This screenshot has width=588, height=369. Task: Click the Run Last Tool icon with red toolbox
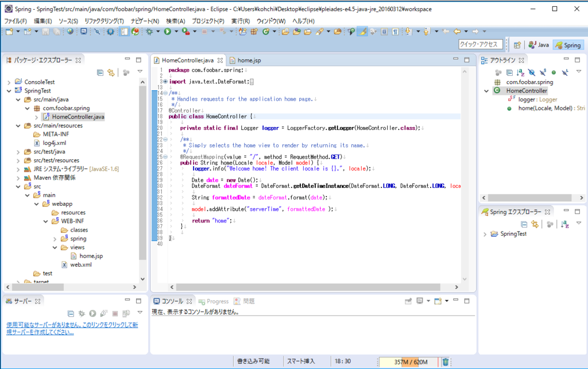[x=185, y=32]
